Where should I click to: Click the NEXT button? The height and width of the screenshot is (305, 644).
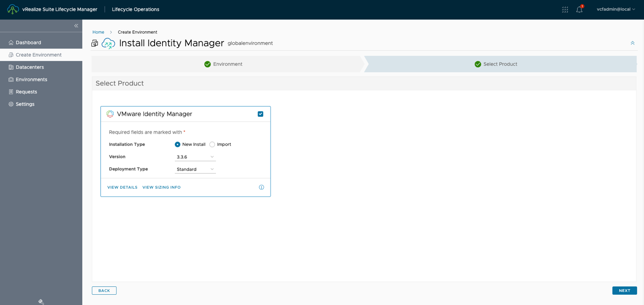tap(624, 291)
